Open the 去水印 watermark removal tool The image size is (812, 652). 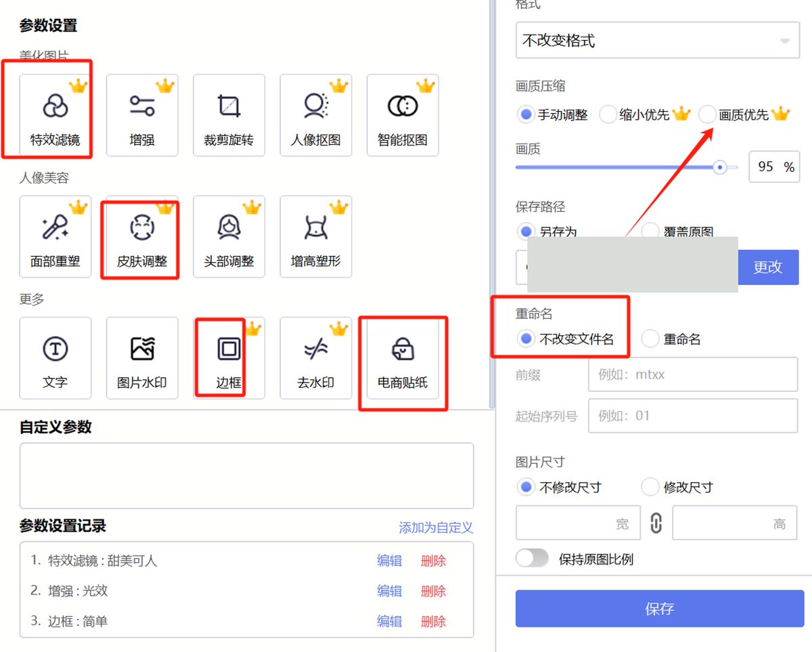click(x=315, y=357)
